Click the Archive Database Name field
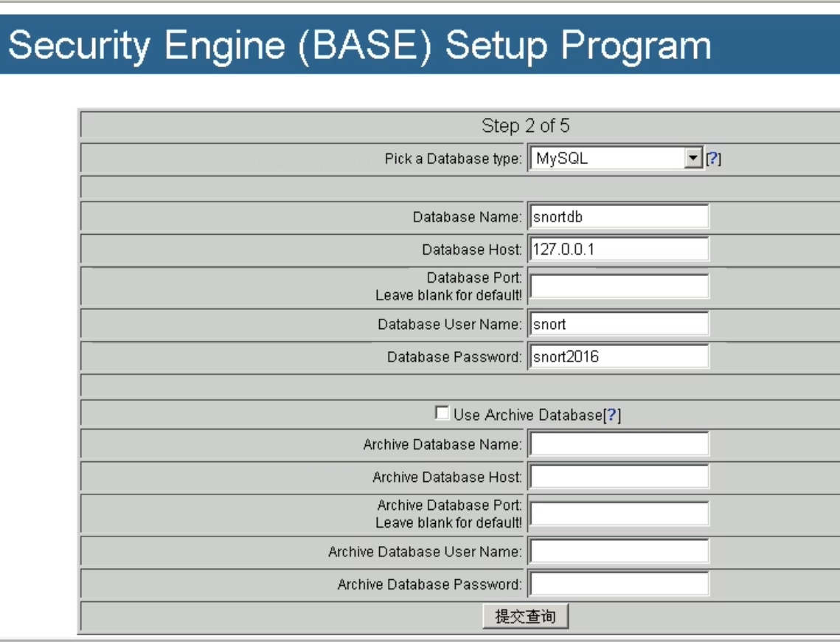Viewport: 840px width, 642px height. pos(619,444)
